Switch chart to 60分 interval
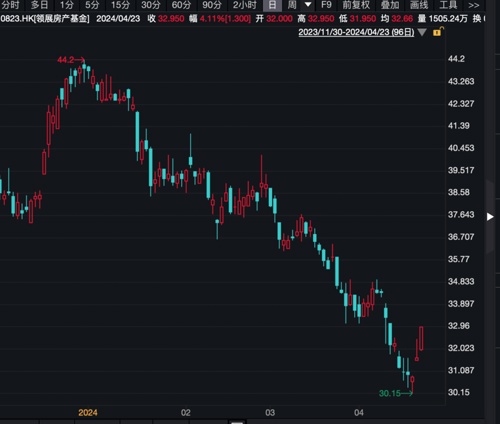500x424 pixels. pyautogui.click(x=181, y=5)
